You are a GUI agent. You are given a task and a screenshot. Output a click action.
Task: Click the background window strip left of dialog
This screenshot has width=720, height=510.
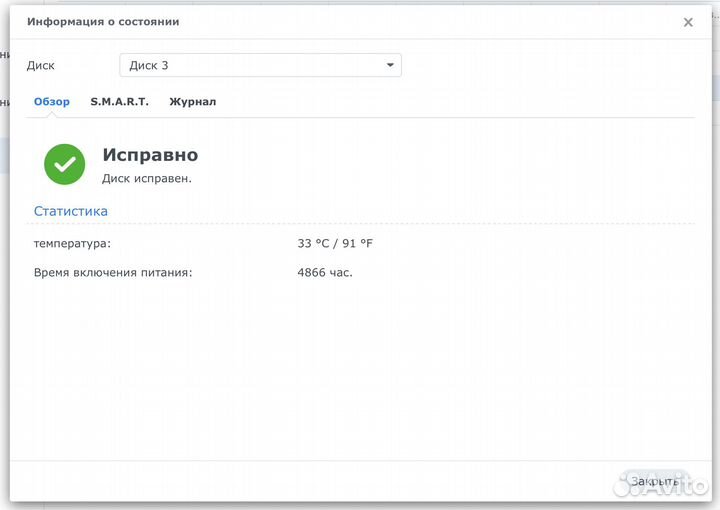tap(4, 250)
